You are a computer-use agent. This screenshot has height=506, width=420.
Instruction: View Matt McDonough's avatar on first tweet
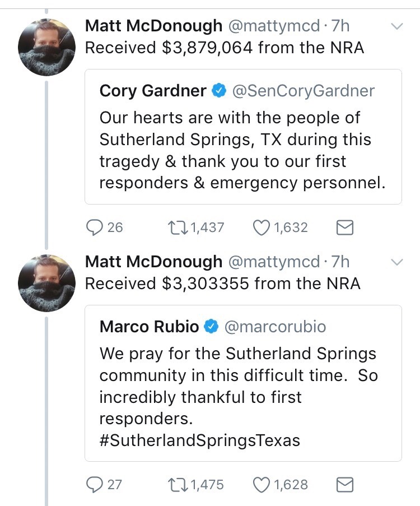pyautogui.click(x=47, y=47)
